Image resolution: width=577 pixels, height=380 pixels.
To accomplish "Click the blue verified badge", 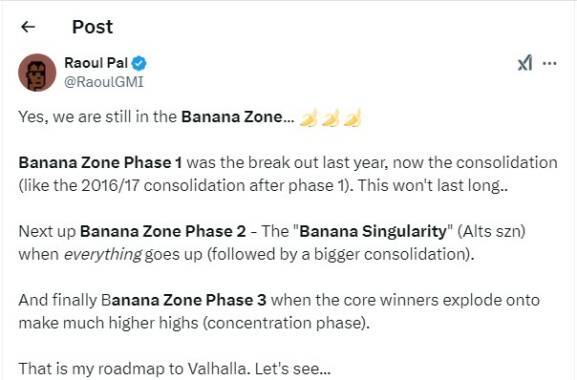I will pos(139,63).
